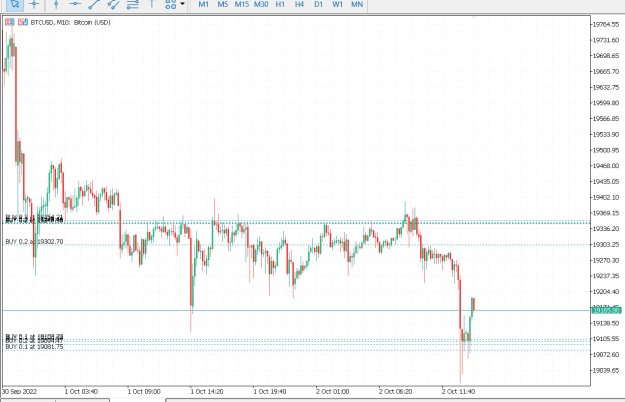Image resolution: width=625 pixels, height=402 pixels.
Task: Click price scale value 19369.15
Action: click(606, 214)
